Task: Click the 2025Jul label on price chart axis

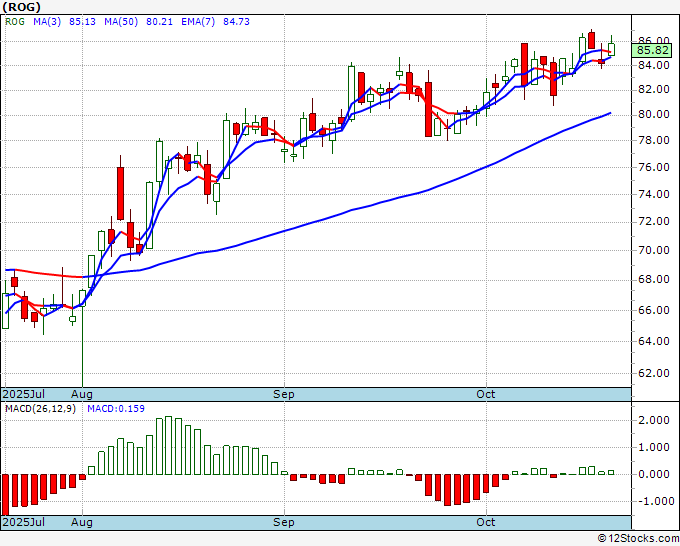Action: (x=24, y=394)
